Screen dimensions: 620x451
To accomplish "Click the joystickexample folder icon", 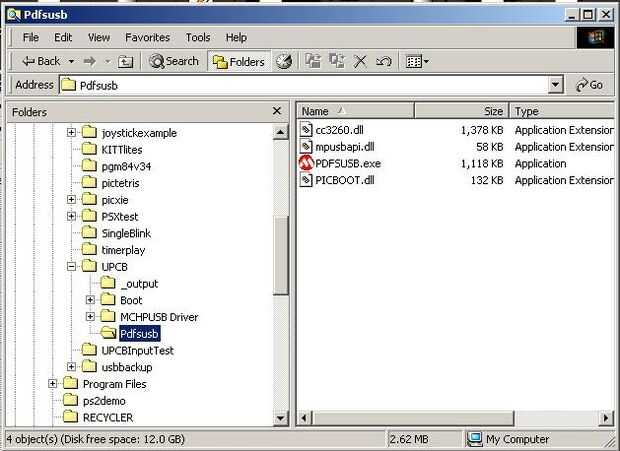I will [89, 132].
